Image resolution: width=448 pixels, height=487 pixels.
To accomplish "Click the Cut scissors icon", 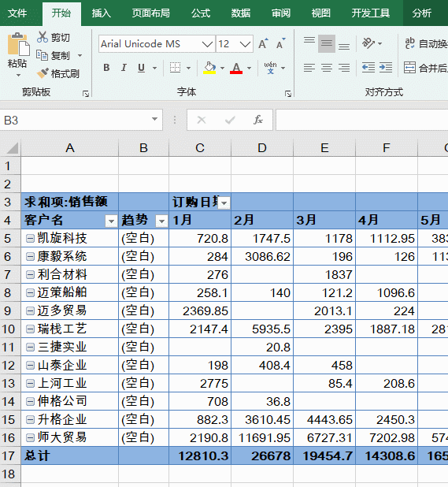I will [x=43, y=37].
